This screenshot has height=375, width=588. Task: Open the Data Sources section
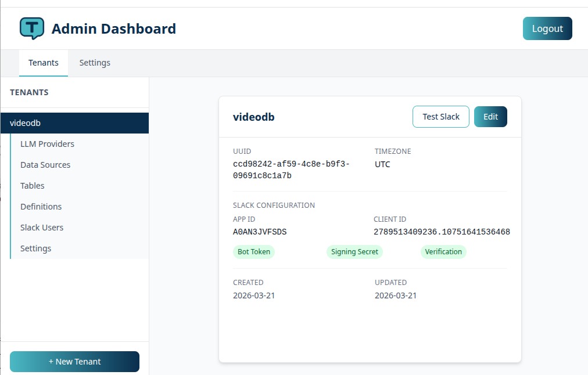pyautogui.click(x=45, y=164)
